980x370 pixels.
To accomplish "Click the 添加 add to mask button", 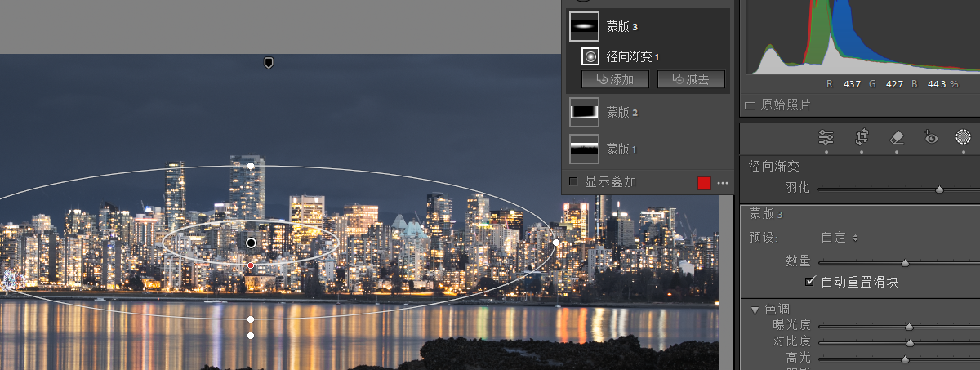I will pyautogui.click(x=615, y=79).
